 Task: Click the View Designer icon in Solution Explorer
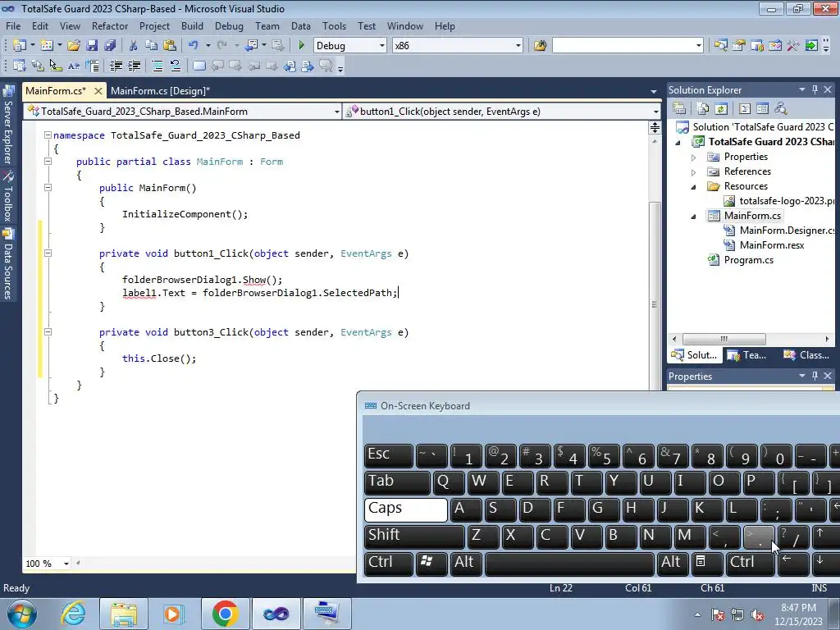coord(763,109)
